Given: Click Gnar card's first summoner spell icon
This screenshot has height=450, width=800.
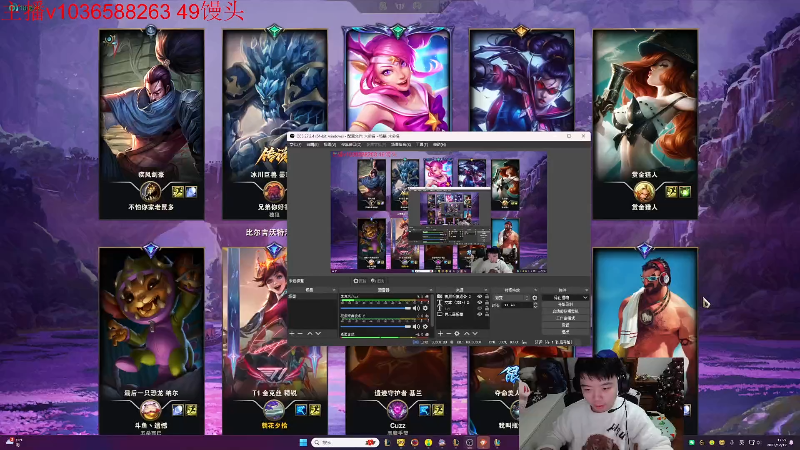Looking at the screenshot, I should (178, 410).
